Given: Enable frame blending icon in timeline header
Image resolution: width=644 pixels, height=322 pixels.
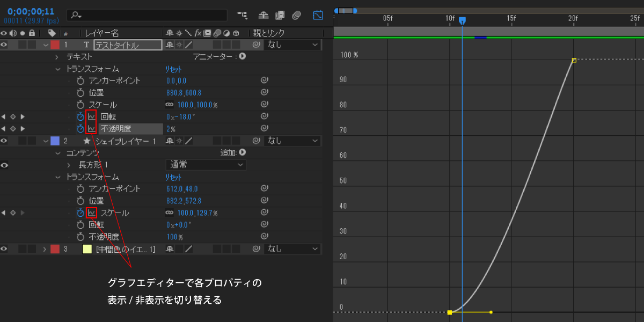Looking at the screenshot, I should tap(280, 15).
